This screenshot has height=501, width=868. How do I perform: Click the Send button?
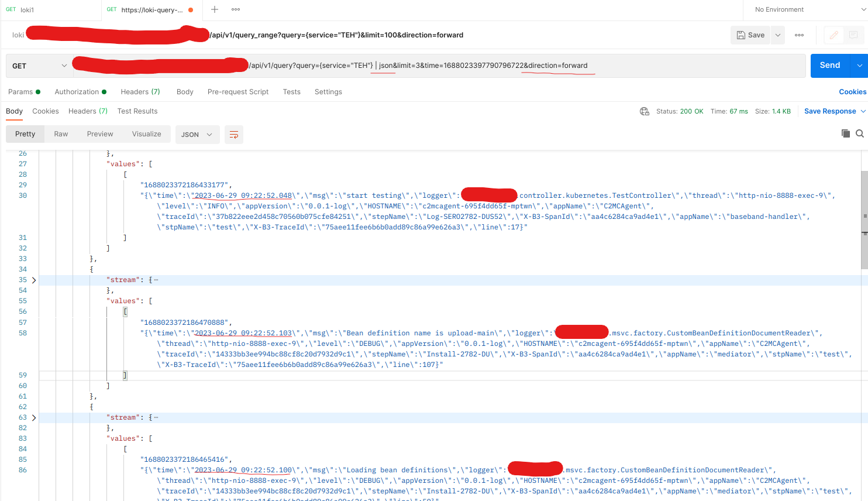(829, 65)
